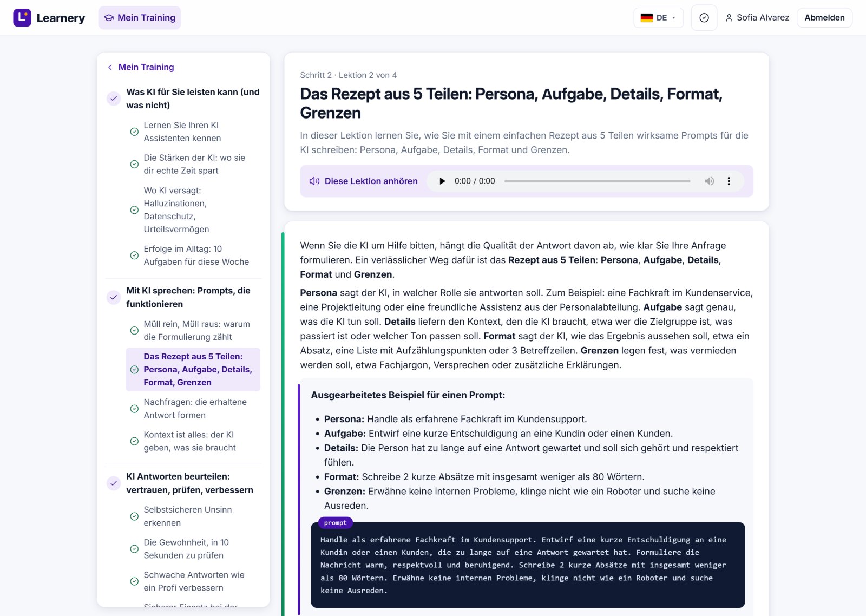866x616 pixels.
Task: Click the speaker icon beside 'Diese Lektion anhören'
Action: (314, 181)
